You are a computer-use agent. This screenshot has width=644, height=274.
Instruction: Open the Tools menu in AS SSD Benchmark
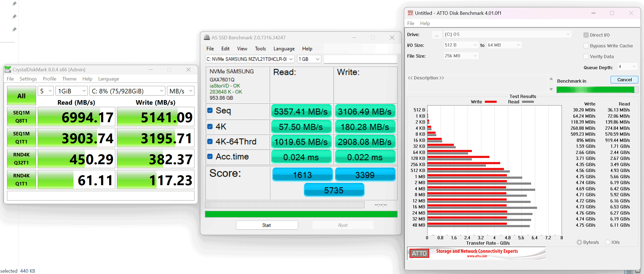[260, 48]
